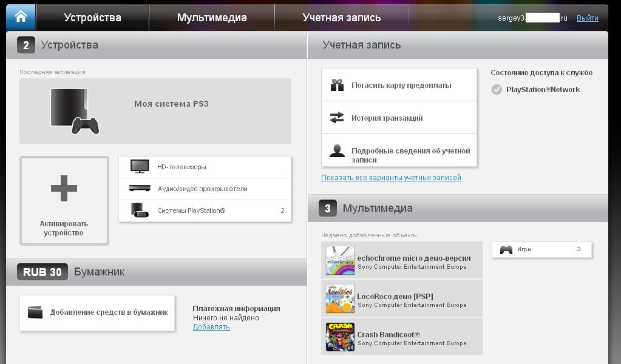This screenshot has height=364, width=621.
Task: Click the LocoRoco cover thumbnail
Action: click(340, 298)
